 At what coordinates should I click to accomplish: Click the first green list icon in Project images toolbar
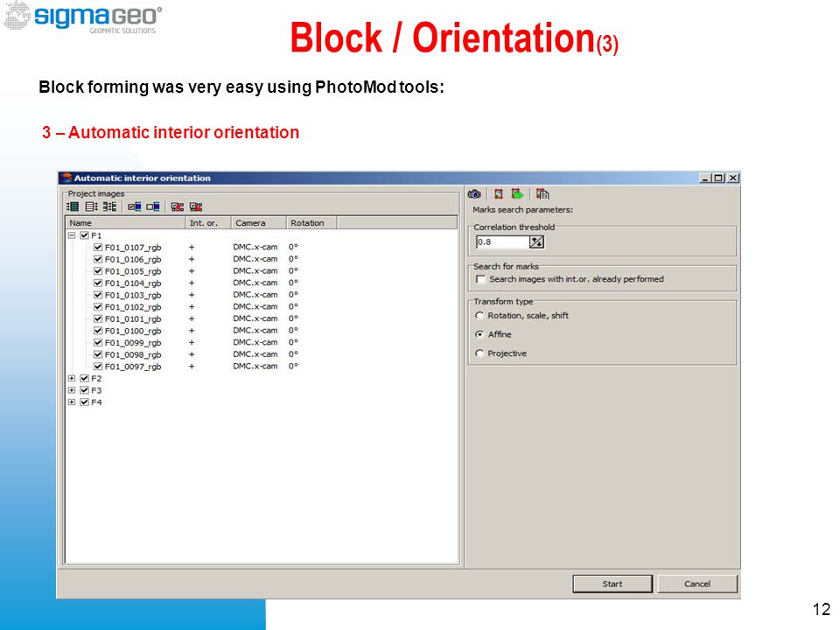(73, 206)
